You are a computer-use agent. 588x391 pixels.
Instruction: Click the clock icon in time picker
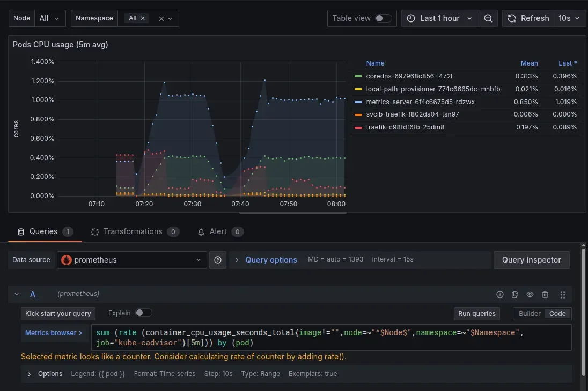click(x=411, y=18)
